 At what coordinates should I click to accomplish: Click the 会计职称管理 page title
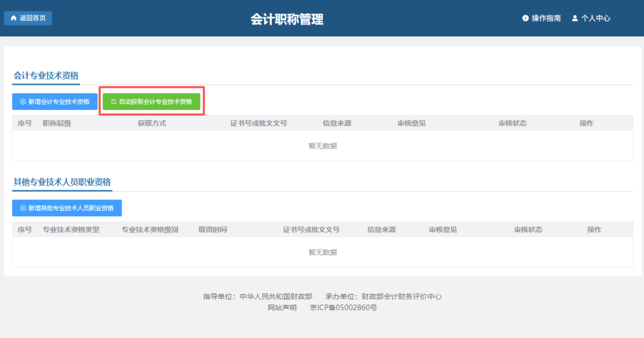(x=287, y=19)
